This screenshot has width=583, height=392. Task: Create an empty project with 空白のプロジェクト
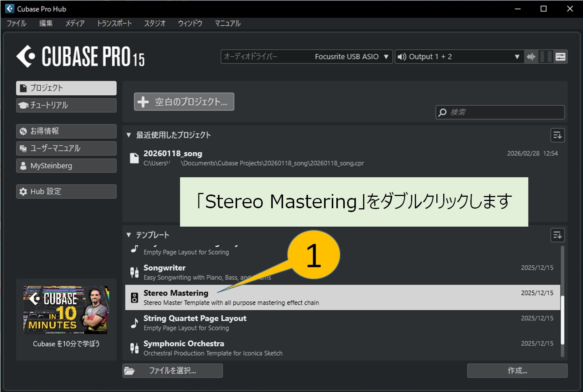tap(183, 102)
